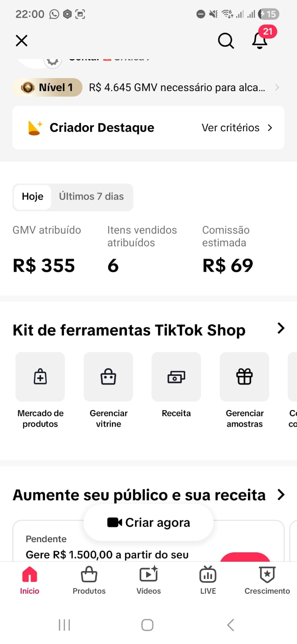Expand Kit de ferramentas TikTok Shop arrow
Viewport: 297px width, 644px height.
tap(281, 328)
